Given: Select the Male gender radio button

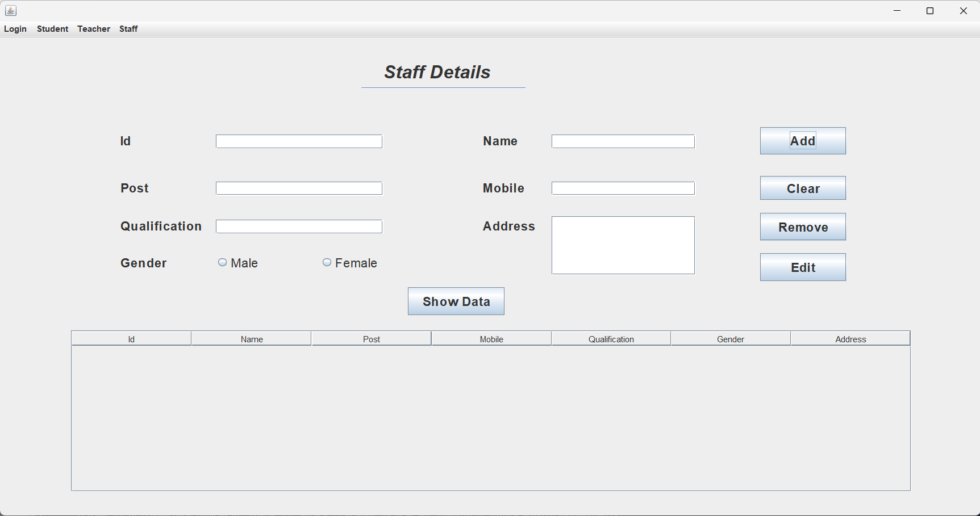Looking at the screenshot, I should [223, 262].
